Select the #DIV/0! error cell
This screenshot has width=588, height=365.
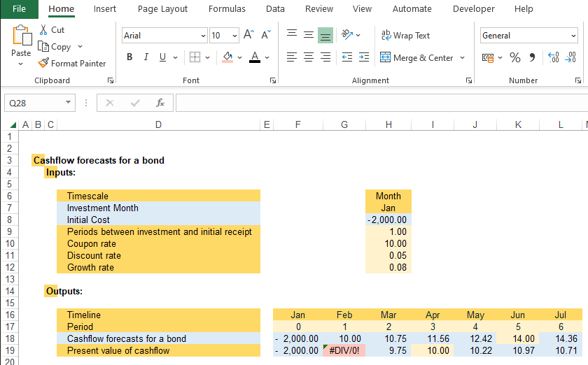click(344, 350)
